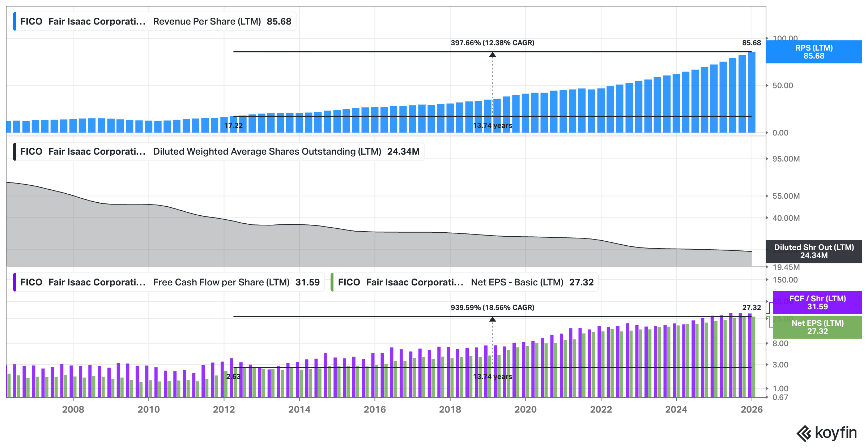
Task: Open the Net EPS - Basic legend
Action: tap(517, 282)
